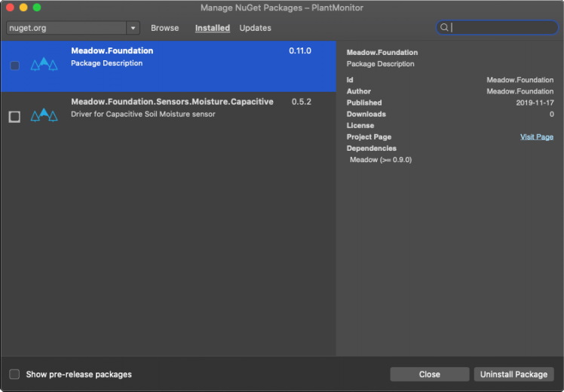Enable Show pre-release packages
This screenshot has height=392, width=564.
click(15, 375)
